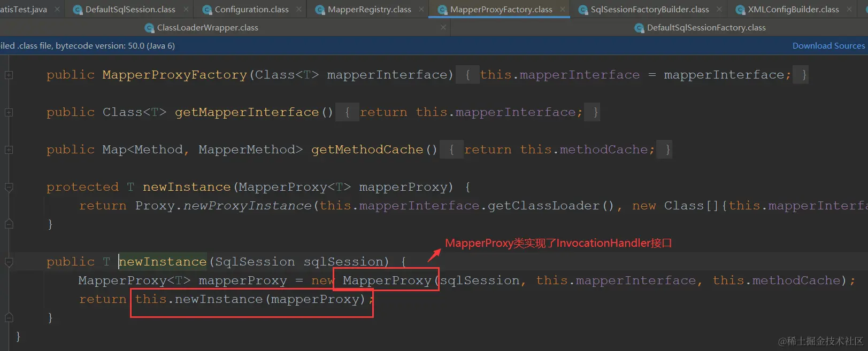
Task: Click the class icon on SqlSessionFactoryBuilder.class tab
Action: (x=583, y=10)
